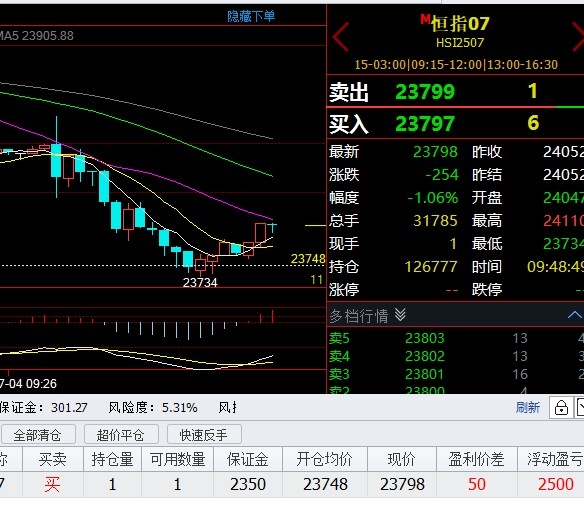The image size is (584, 507).
Task: Click the red M marker beside 恒指07
Action: pos(425,19)
